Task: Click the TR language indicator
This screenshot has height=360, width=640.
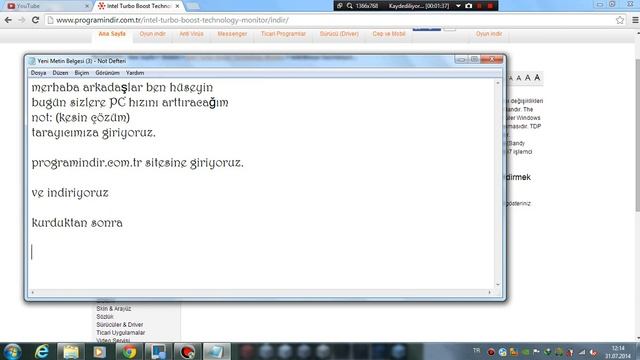Action: [476, 351]
